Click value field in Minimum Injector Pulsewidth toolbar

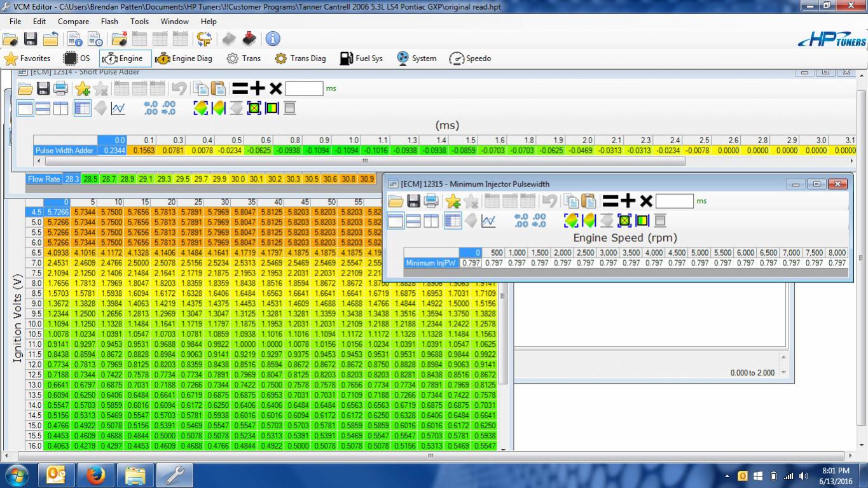point(674,201)
